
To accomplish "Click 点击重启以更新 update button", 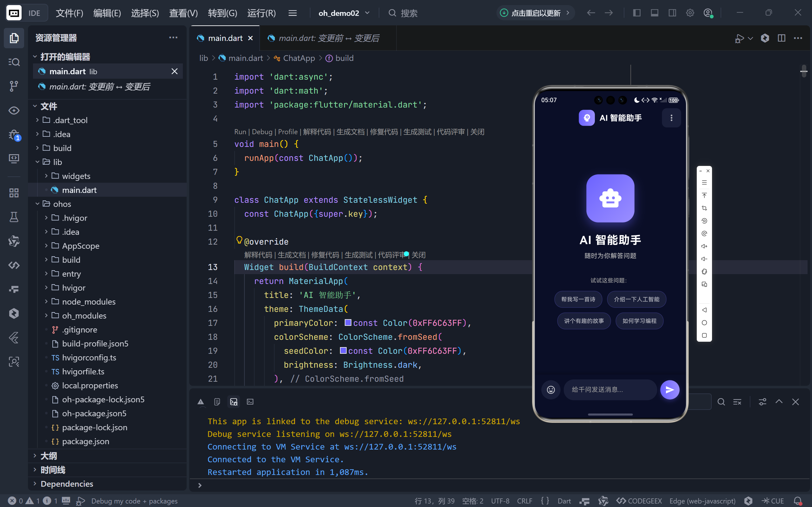I will tap(535, 13).
